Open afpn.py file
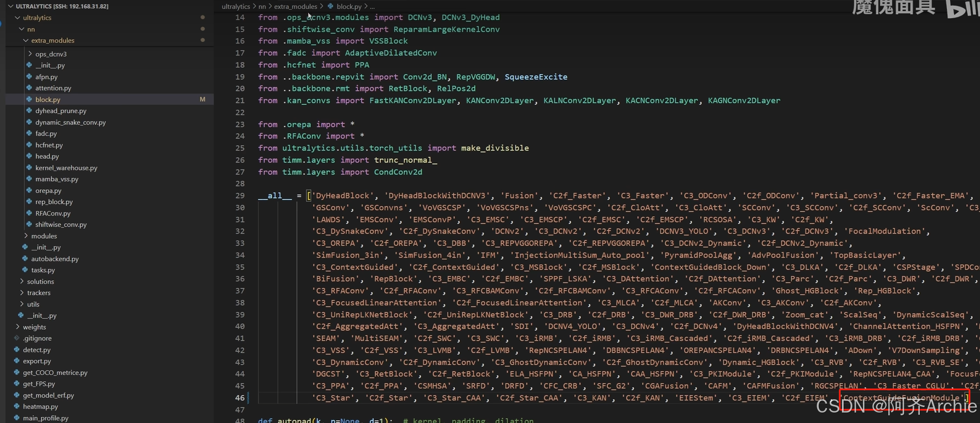980x423 pixels. point(46,77)
